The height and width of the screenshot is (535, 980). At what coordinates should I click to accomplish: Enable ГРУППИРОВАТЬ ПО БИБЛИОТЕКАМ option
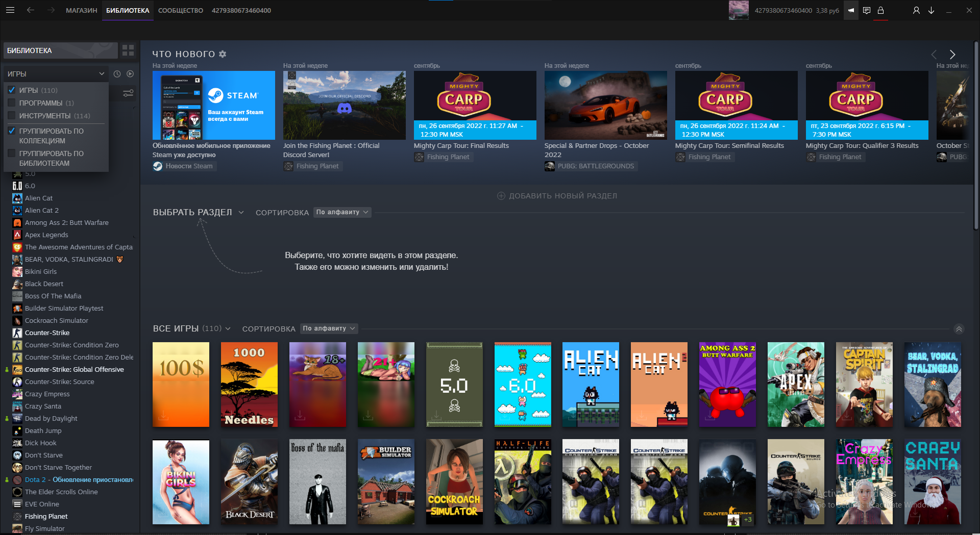12,153
